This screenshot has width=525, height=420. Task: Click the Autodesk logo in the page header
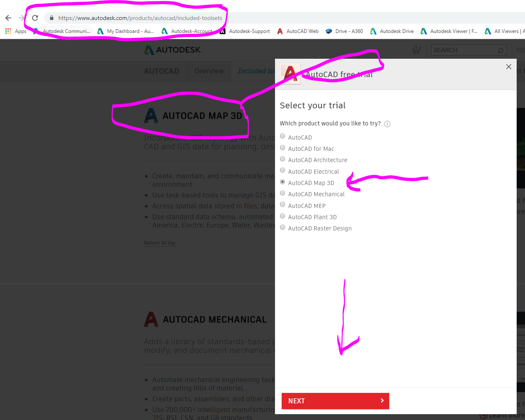(173, 50)
